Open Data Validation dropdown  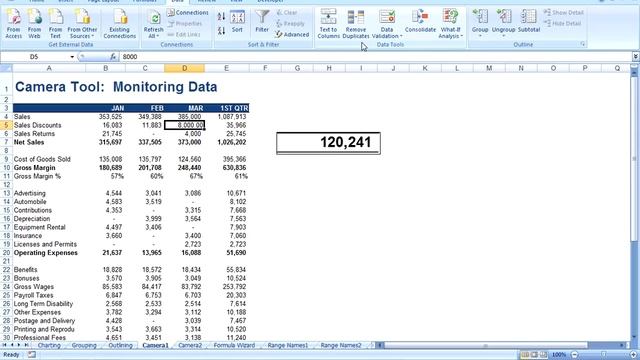coord(387,24)
